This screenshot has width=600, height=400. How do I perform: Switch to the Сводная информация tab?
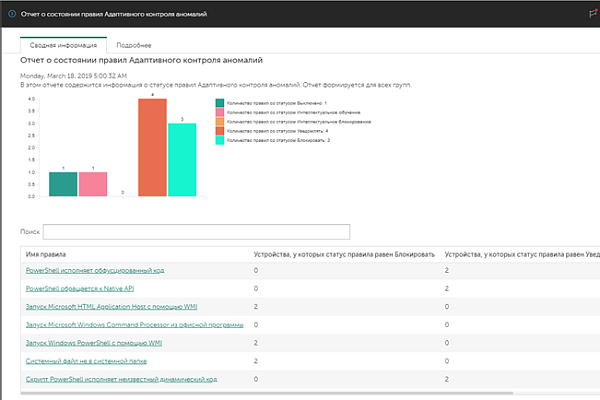point(64,45)
